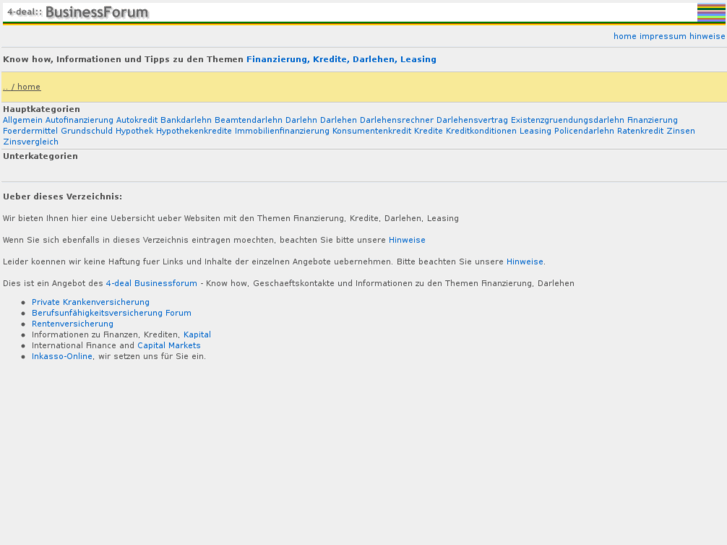Open the impressum link in top navigation
This screenshot has height=545, width=727.
[x=663, y=36]
